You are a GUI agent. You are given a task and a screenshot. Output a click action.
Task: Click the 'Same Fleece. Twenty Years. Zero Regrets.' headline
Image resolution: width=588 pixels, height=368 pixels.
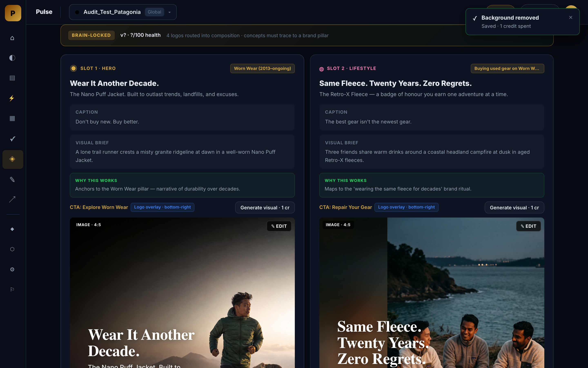point(395,83)
